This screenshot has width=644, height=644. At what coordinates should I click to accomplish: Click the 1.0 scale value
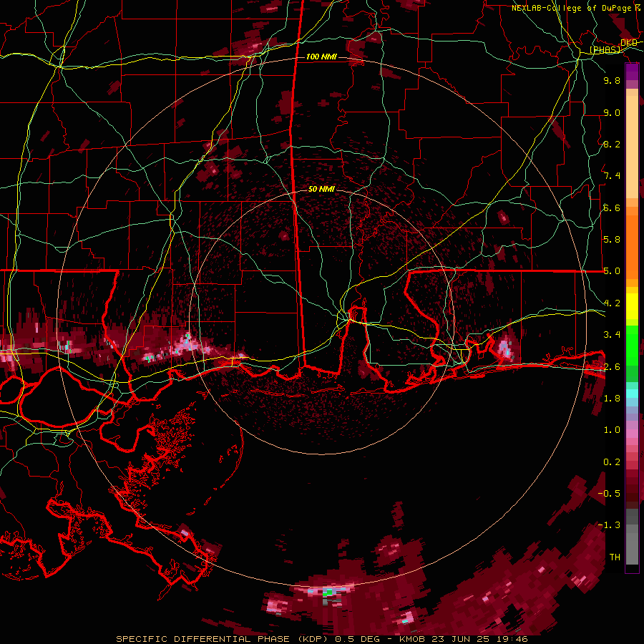pyautogui.click(x=612, y=430)
